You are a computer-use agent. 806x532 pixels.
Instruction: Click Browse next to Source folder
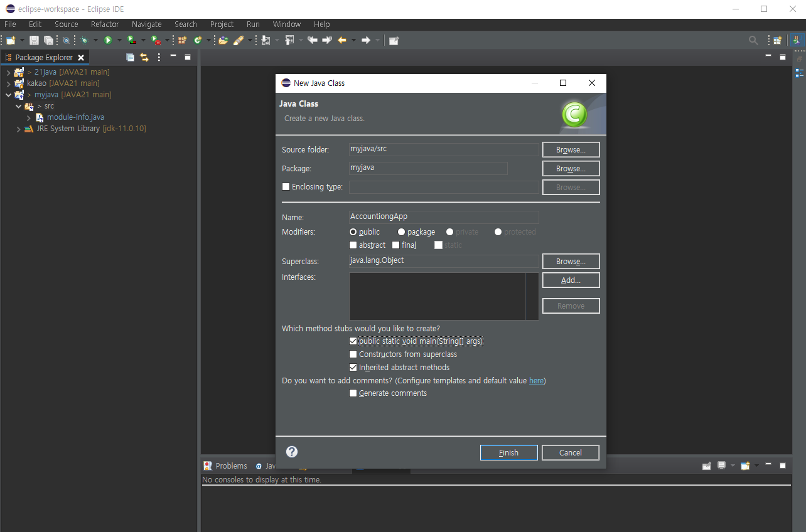tap(571, 150)
